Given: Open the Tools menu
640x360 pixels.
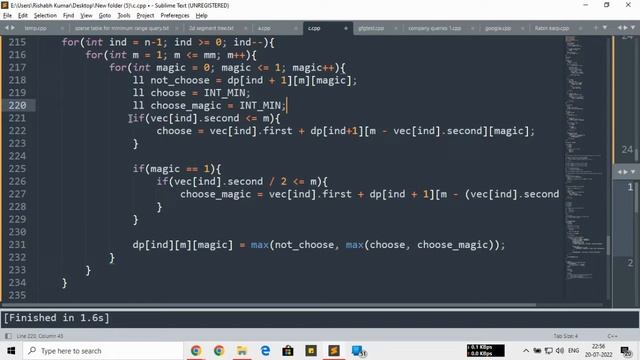Looking at the screenshot, I should click(124, 16).
